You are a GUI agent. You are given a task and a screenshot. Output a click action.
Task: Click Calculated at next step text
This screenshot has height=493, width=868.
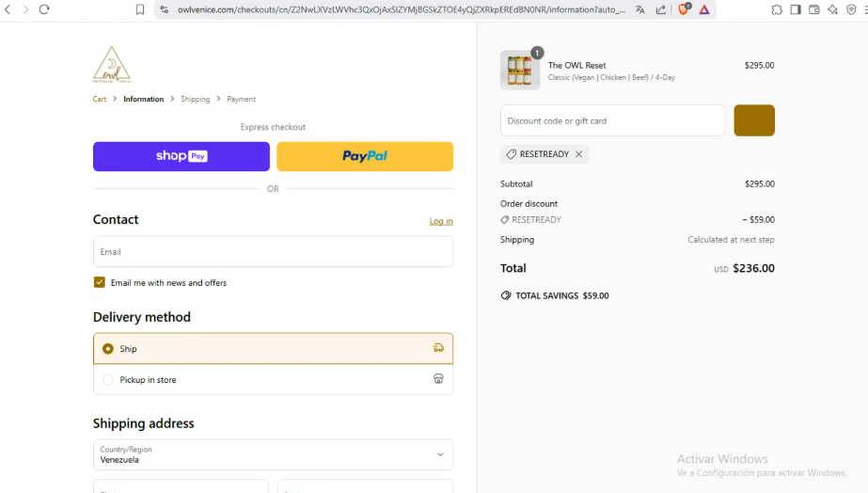731,239
